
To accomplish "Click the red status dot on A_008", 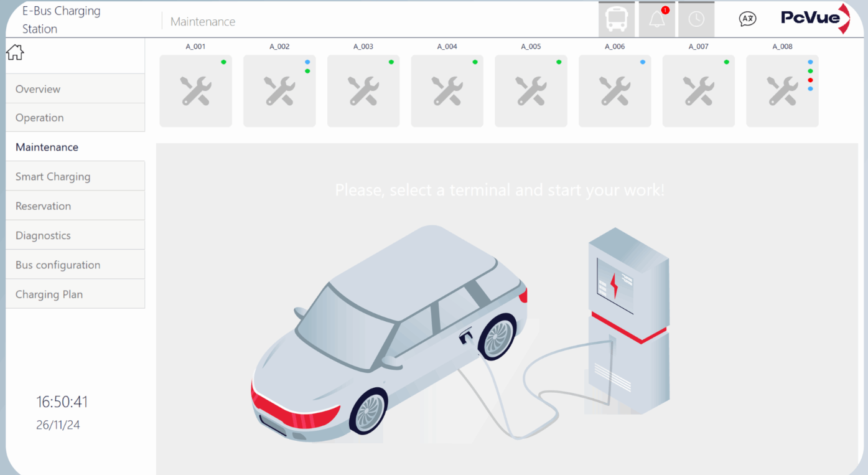I will pyautogui.click(x=810, y=80).
